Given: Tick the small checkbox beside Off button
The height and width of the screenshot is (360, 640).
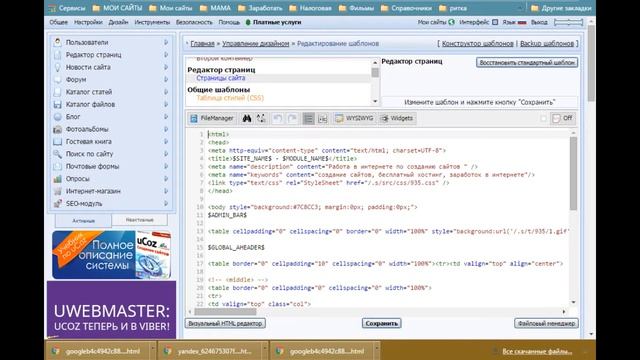Looking at the screenshot, I should pos(543,118).
